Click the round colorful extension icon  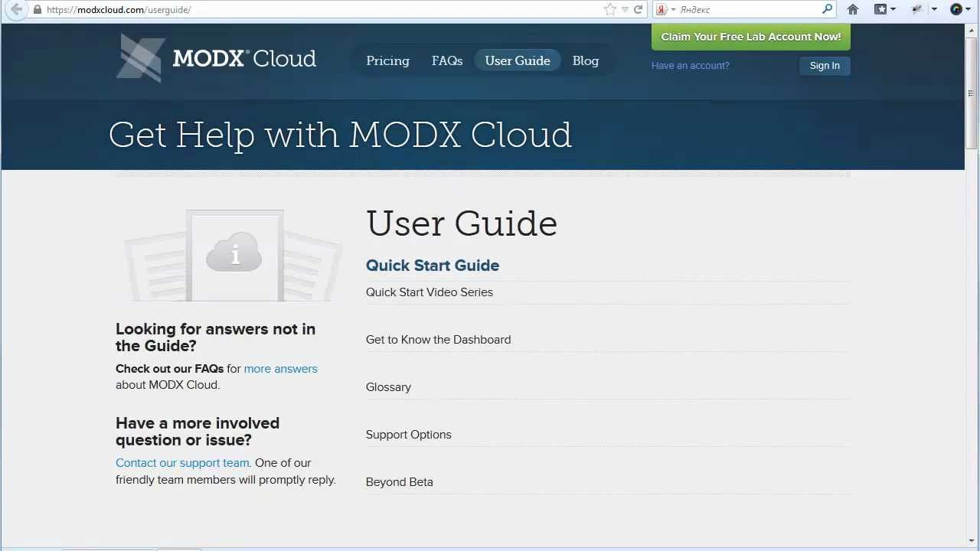[956, 10]
